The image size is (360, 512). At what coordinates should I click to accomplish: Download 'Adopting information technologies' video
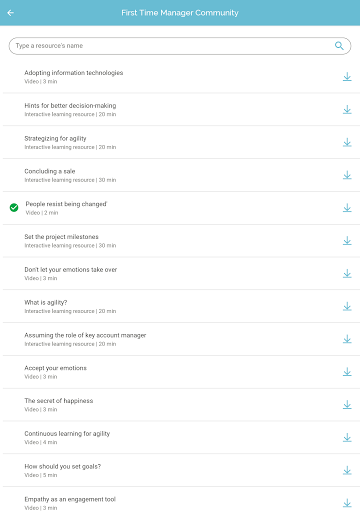point(347,77)
